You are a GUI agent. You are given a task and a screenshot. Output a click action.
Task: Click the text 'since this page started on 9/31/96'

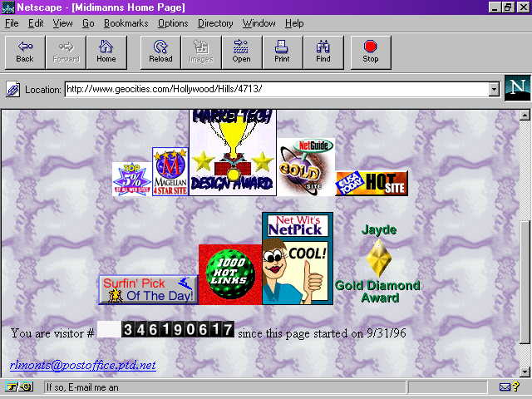[322, 333]
